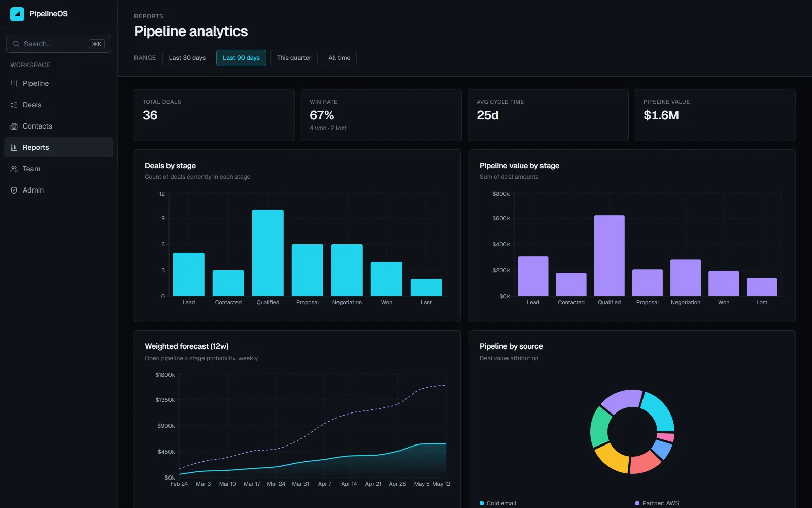Set range to Last 30 days
Image resolution: width=812 pixels, height=508 pixels.
point(187,58)
